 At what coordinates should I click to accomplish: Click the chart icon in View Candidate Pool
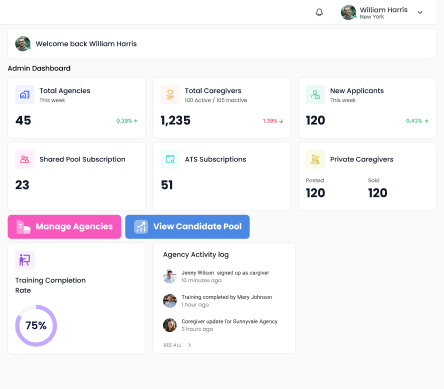click(141, 227)
